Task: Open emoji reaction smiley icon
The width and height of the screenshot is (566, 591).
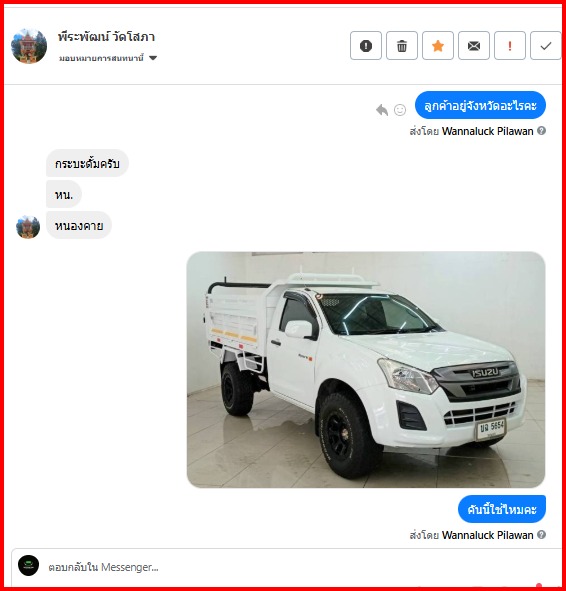Action: coord(400,110)
